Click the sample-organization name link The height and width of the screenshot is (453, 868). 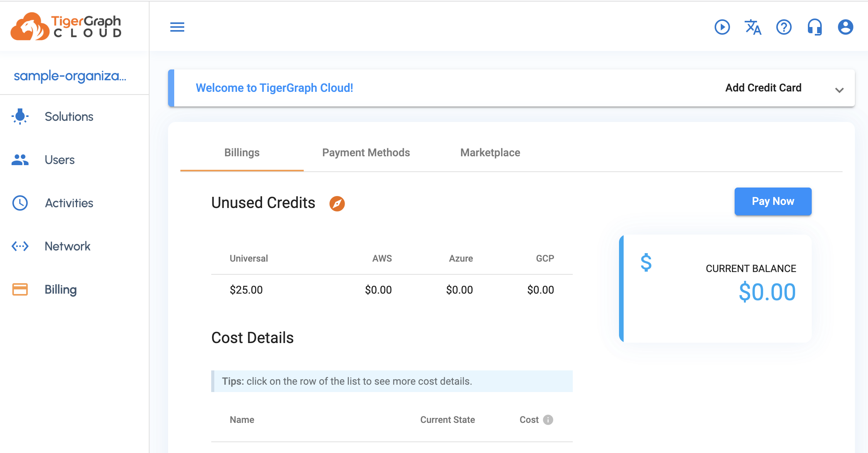[70, 76]
